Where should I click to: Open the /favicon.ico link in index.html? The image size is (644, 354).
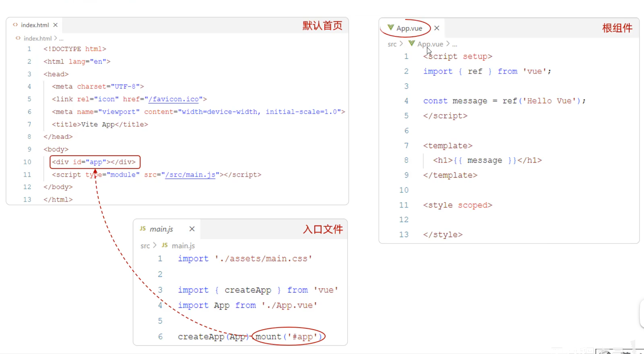tap(174, 99)
